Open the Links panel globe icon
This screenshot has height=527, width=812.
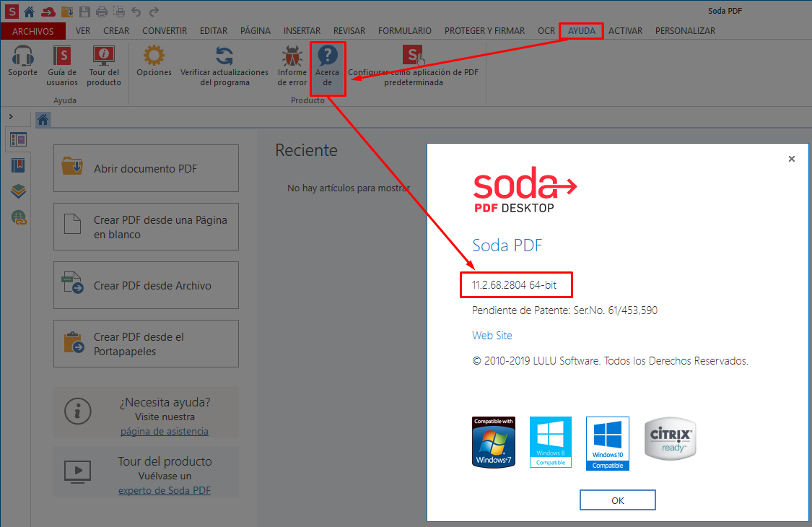pos(18,217)
